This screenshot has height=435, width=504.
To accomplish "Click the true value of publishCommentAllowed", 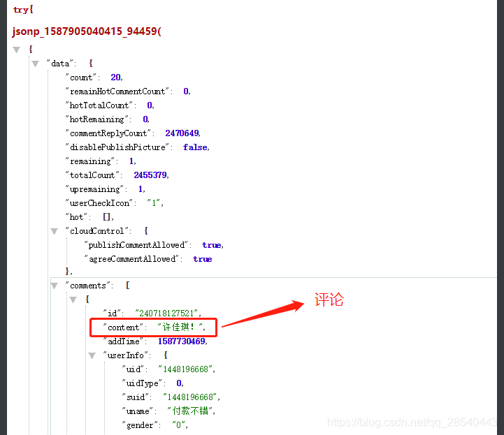I will click(x=212, y=245).
